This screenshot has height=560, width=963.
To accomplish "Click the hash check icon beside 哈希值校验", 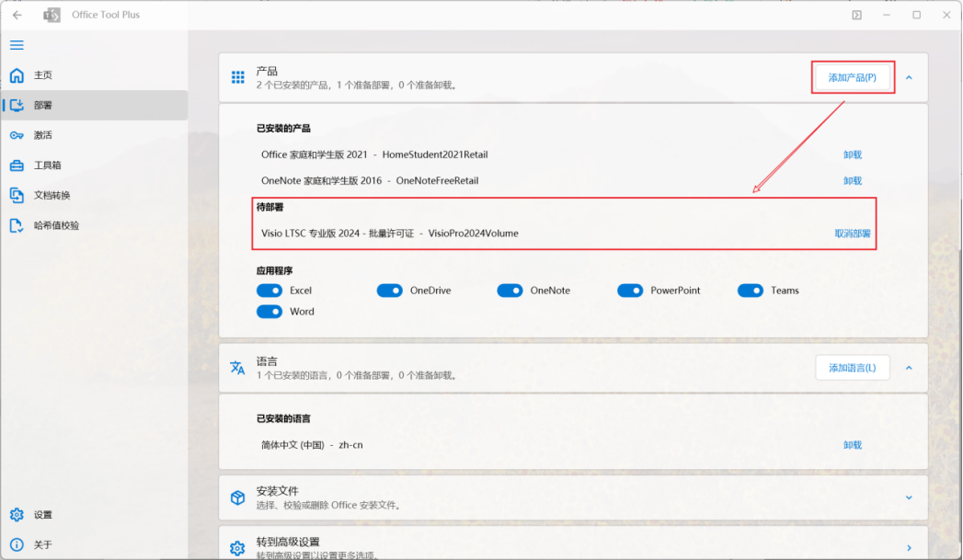I will [x=17, y=225].
